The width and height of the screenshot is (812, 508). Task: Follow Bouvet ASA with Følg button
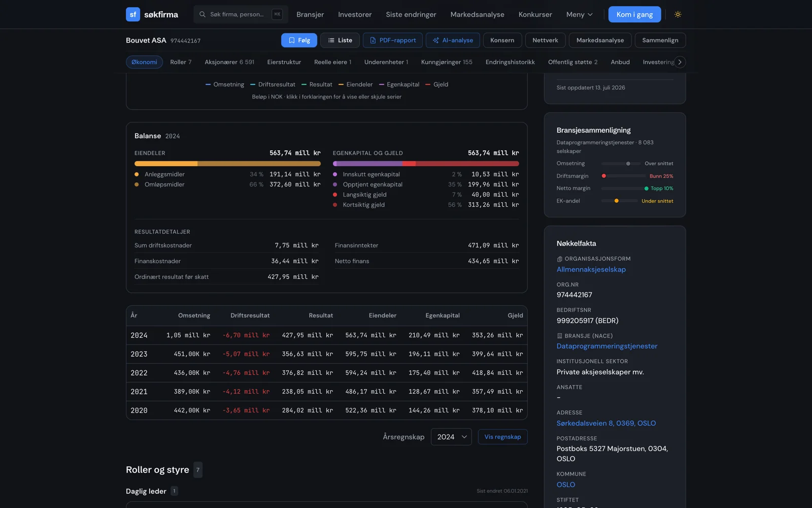tap(299, 40)
